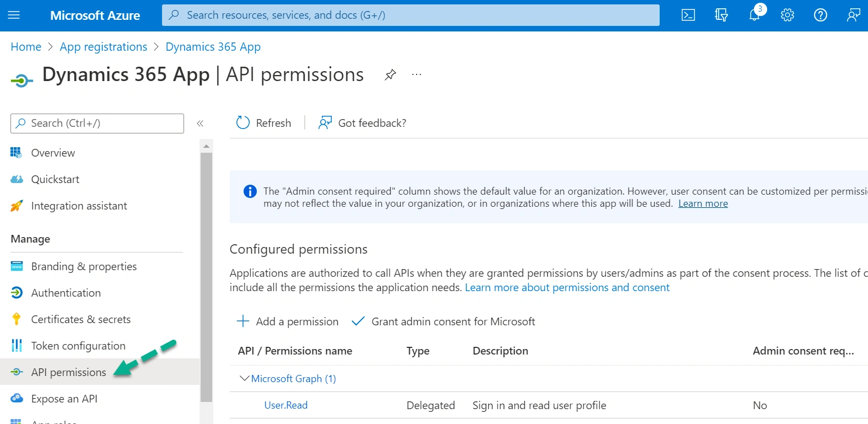This screenshot has width=868, height=424.
Task: Click the checkmark icon for Grant admin consent
Action: [x=358, y=321]
